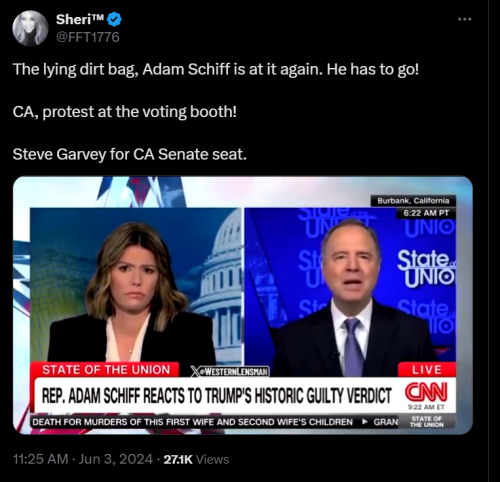500x482 pixels.
Task: Open the 11:25 AM · Jun 3, 2024 timestamp
Action: [83, 459]
